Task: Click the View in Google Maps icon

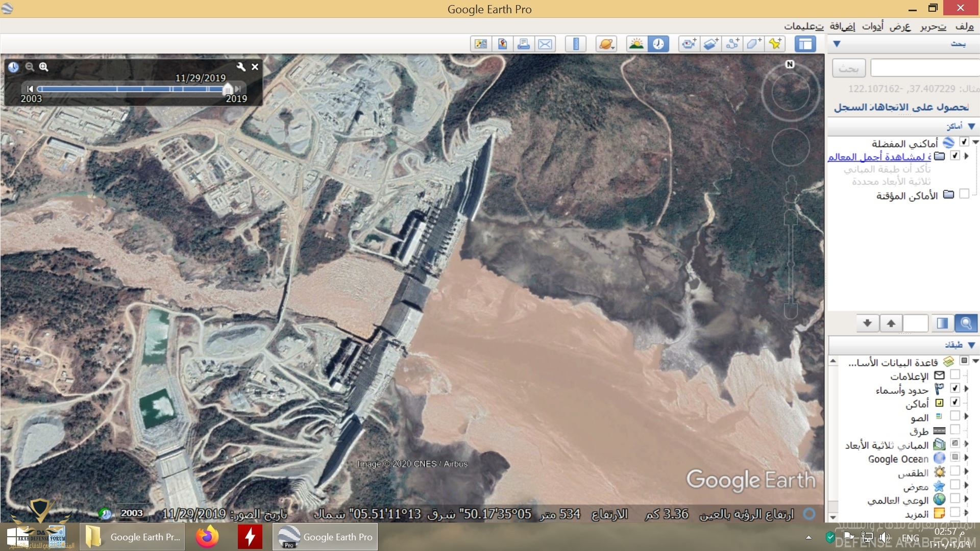Action: (502, 44)
